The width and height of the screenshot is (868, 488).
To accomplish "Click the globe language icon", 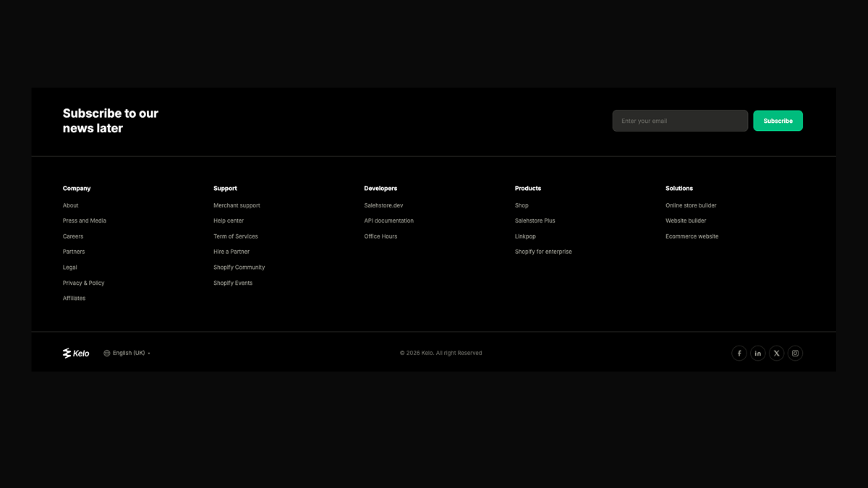I will pyautogui.click(x=106, y=353).
